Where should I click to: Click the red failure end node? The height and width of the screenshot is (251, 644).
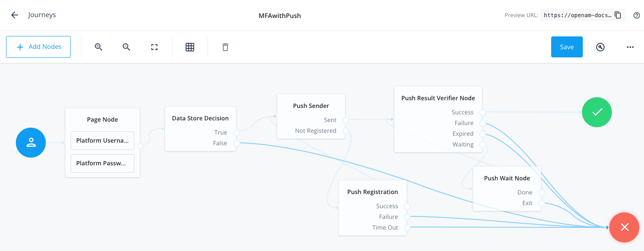(624, 227)
